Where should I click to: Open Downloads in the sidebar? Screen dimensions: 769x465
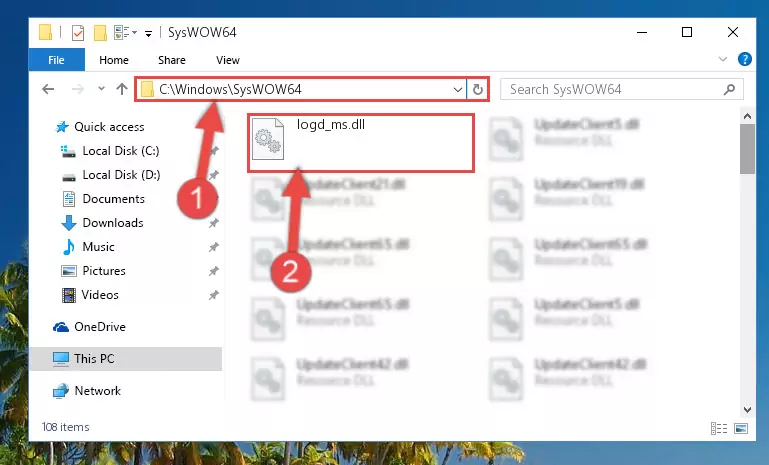click(113, 223)
